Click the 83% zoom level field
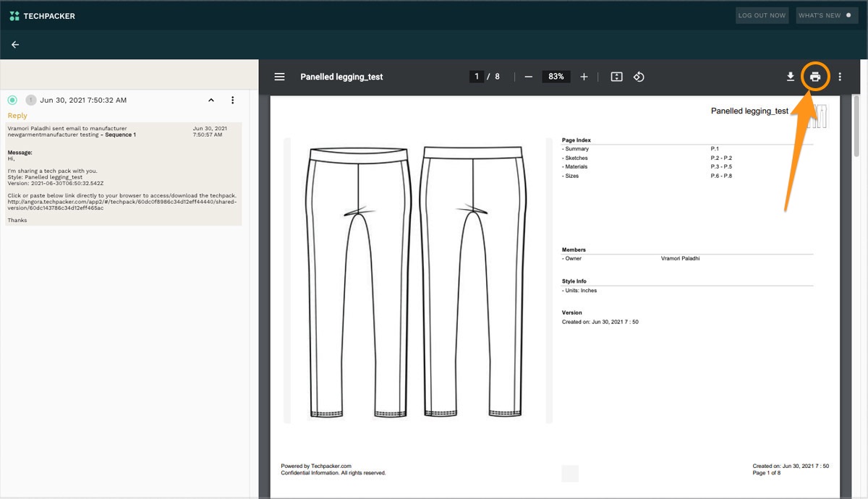 (556, 77)
